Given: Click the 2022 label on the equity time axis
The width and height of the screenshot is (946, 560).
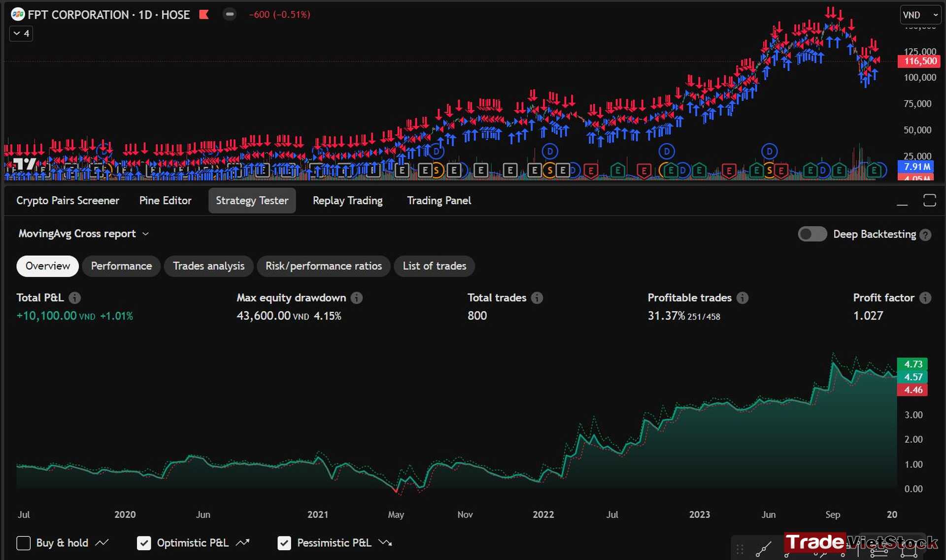Looking at the screenshot, I should 543,514.
